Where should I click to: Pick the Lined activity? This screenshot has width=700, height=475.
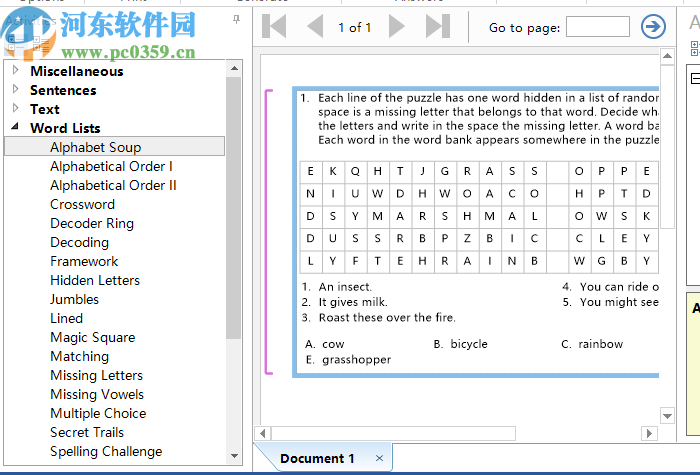click(66, 318)
